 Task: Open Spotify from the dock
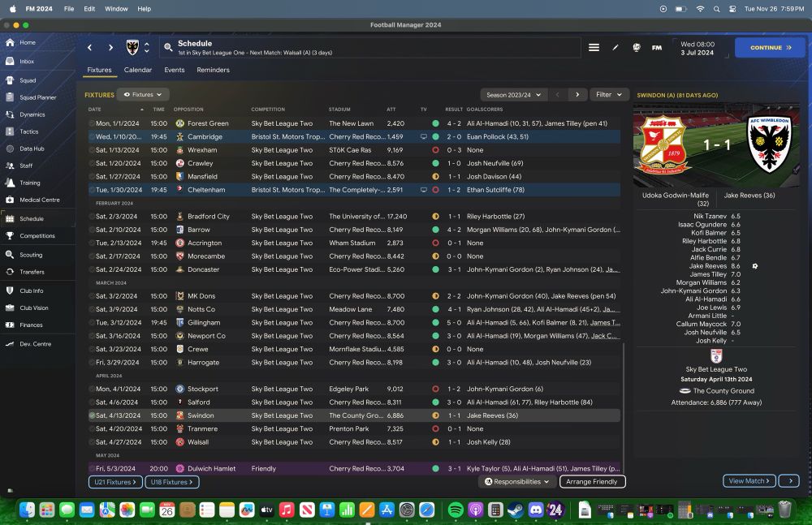(456, 510)
